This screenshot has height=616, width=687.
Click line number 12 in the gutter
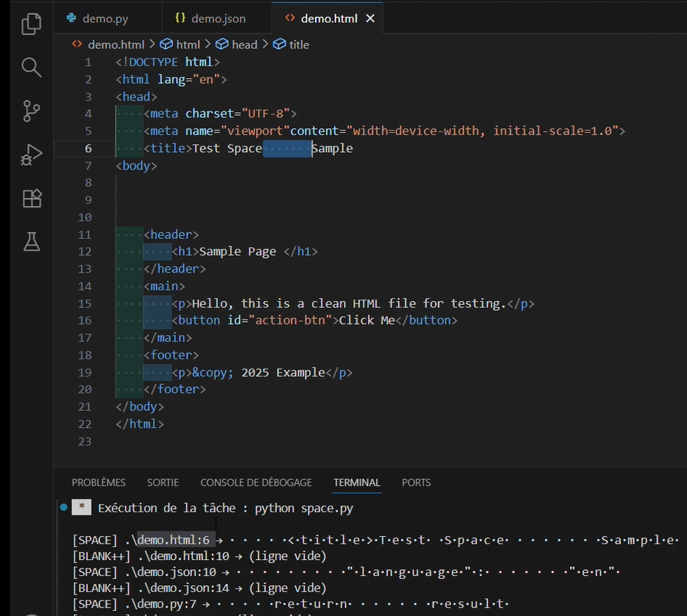pyautogui.click(x=85, y=251)
